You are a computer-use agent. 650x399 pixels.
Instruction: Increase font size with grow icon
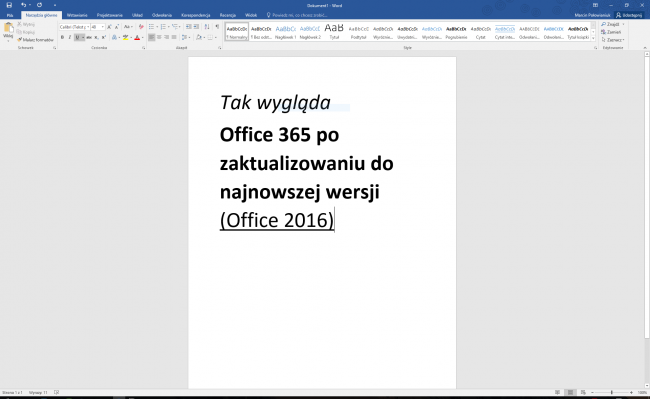click(x=109, y=27)
